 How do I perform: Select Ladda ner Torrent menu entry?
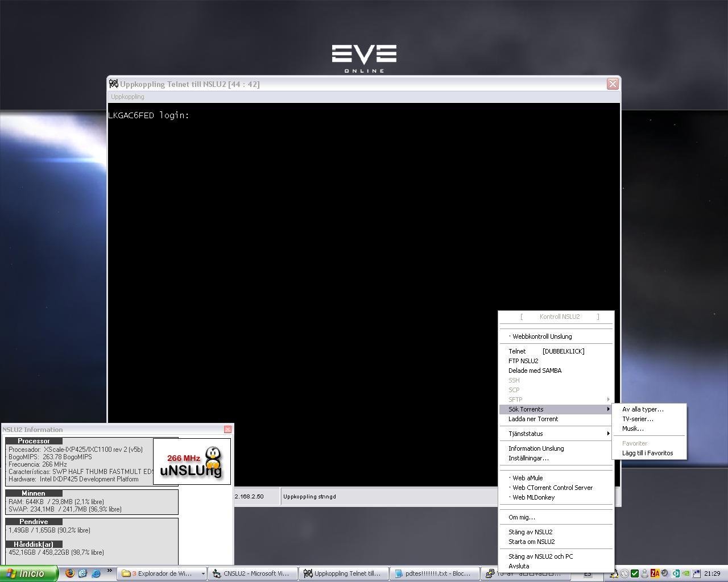[556, 419]
